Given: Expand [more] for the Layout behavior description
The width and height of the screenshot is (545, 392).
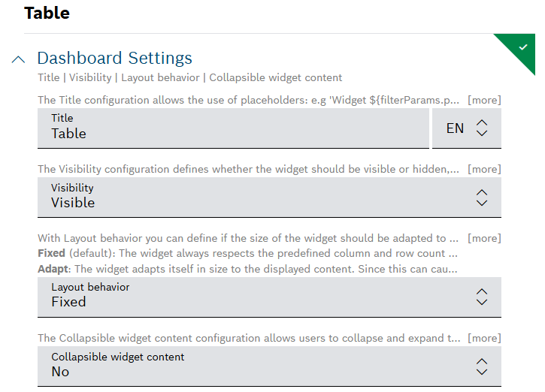Looking at the screenshot, I should 484,238.
